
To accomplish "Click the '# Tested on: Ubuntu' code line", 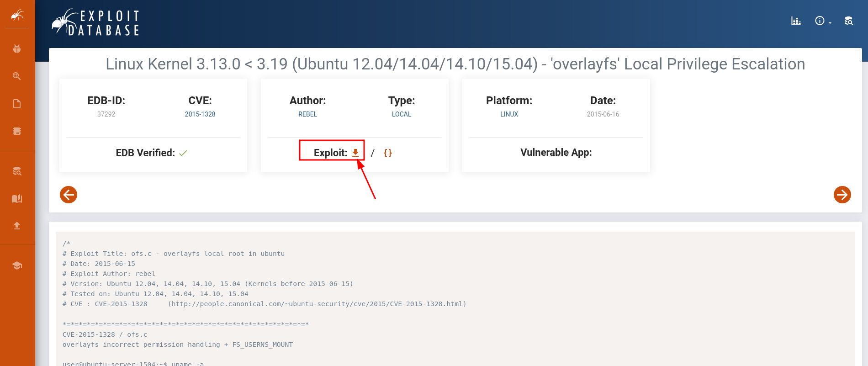I will click(155, 294).
